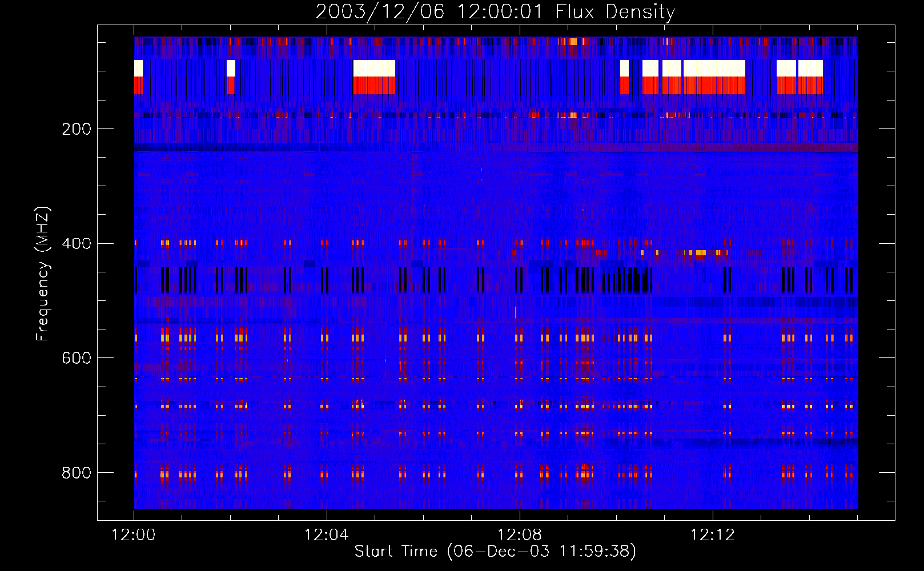
Task: Click the "Start Time (06-Dec-03 11:59:38)" label
Action: tap(495, 552)
